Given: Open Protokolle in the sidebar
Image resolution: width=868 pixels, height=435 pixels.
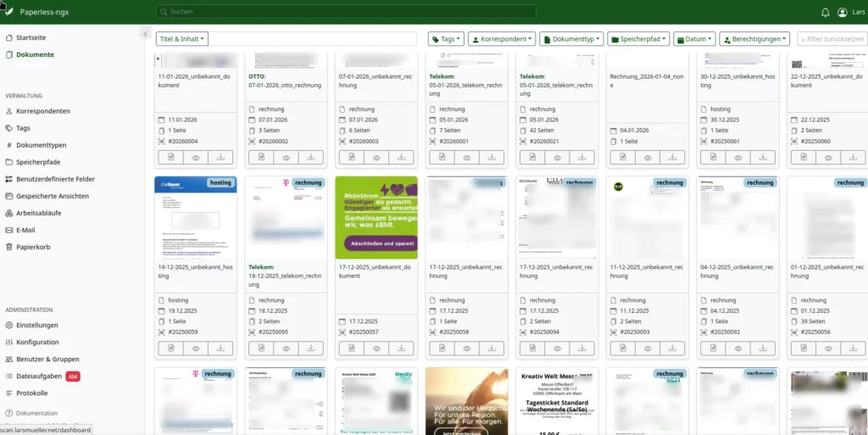Looking at the screenshot, I should pyautogui.click(x=31, y=393).
